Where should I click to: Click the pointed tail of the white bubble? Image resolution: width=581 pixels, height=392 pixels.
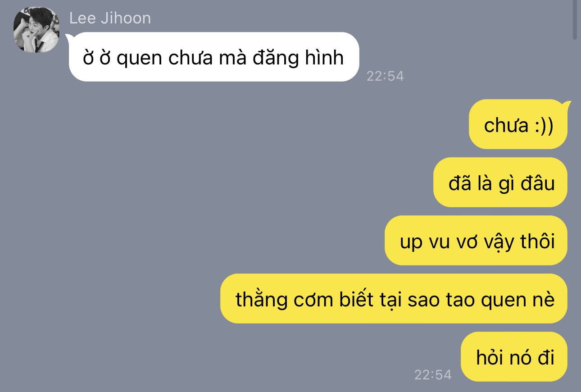[x=70, y=37]
